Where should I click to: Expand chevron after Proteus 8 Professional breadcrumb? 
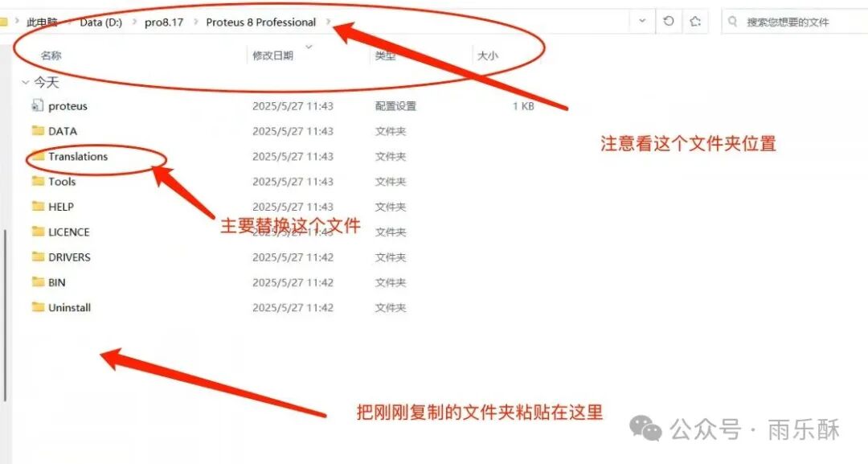click(328, 22)
